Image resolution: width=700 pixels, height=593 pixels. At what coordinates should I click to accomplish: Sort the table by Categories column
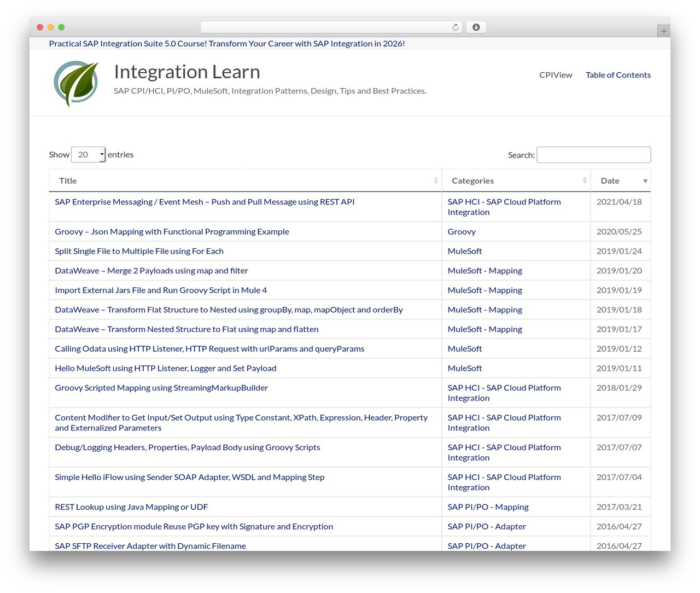516,181
